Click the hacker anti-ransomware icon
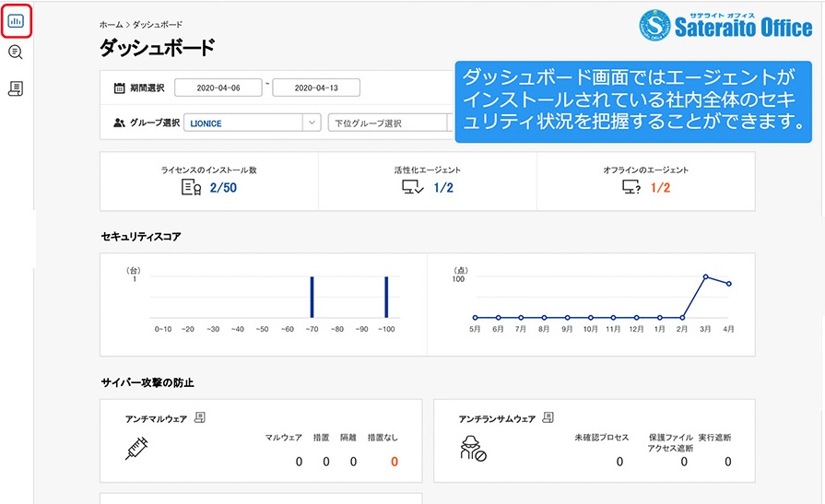This screenshot has height=504, width=825. pos(473,449)
